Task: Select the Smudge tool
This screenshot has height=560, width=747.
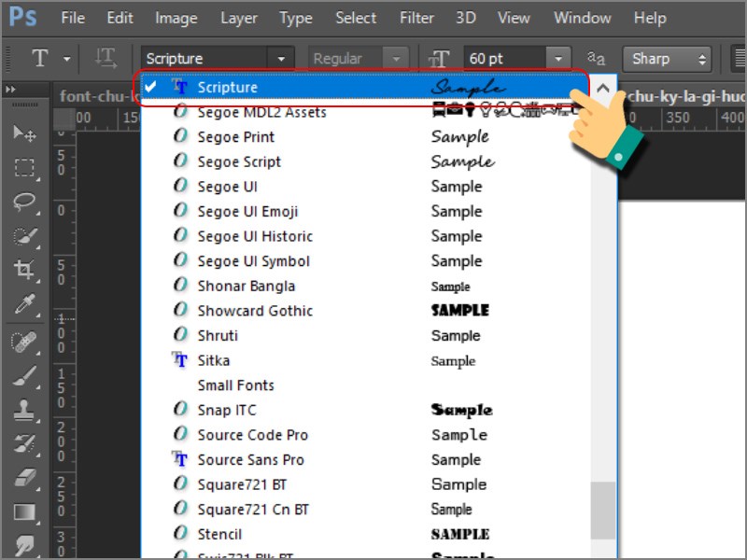Action: pos(24,545)
